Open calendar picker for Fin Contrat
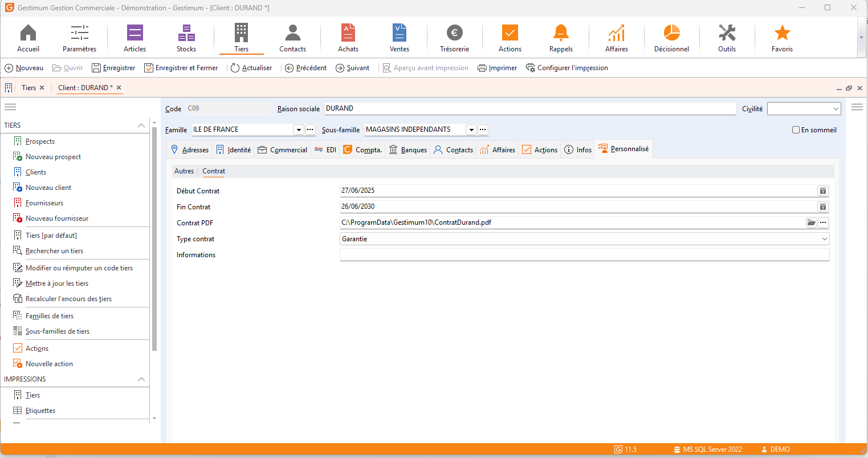This screenshot has width=868, height=458. point(823,206)
